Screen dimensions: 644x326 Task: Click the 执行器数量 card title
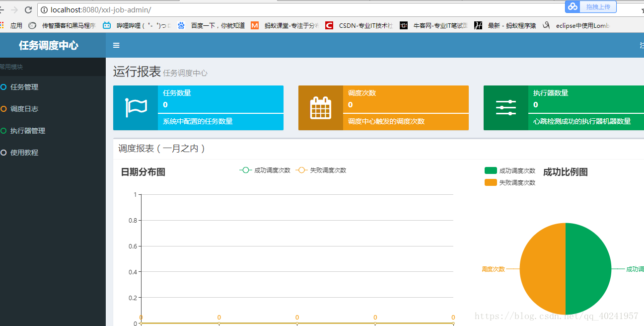tap(551, 93)
